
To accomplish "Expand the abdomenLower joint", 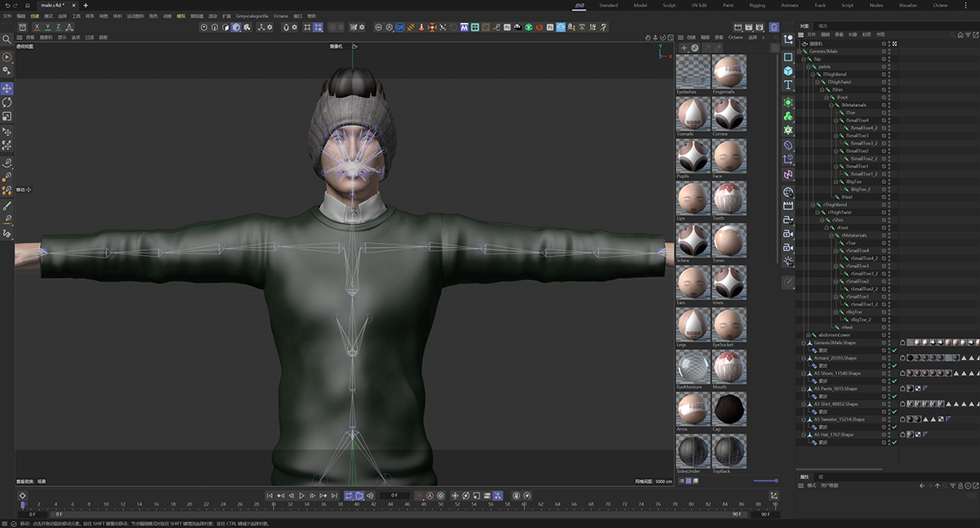I will coord(809,335).
